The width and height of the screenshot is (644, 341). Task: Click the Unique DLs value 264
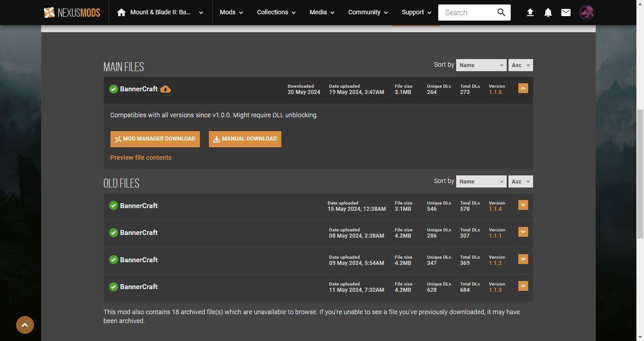(432, 92)
